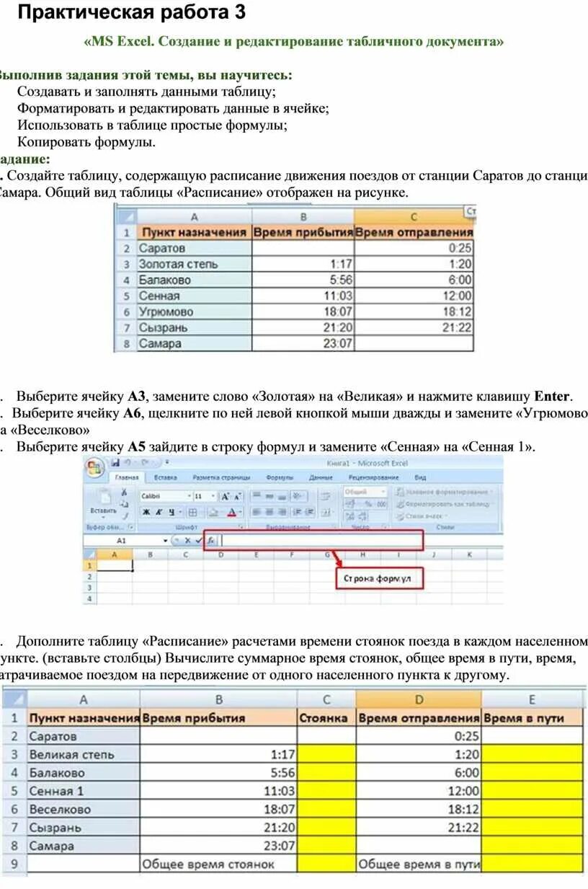Toggle italic К formatting
The image size is (588, 889).
(x=159, y=512)
